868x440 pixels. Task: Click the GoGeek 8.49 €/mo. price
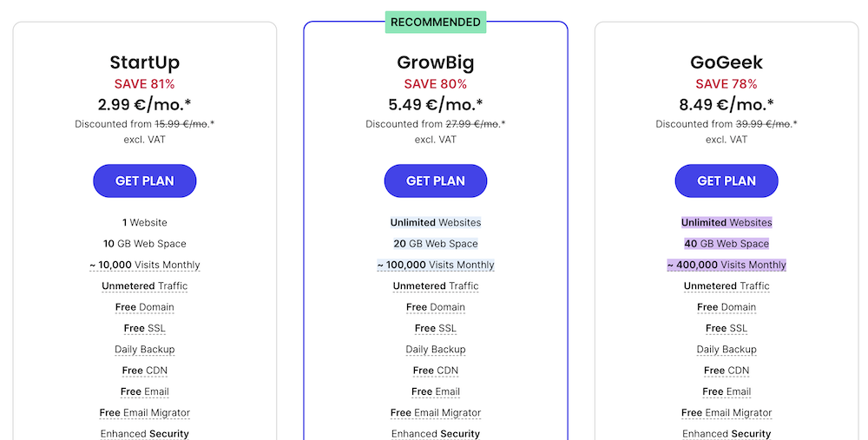click(727, 105)
